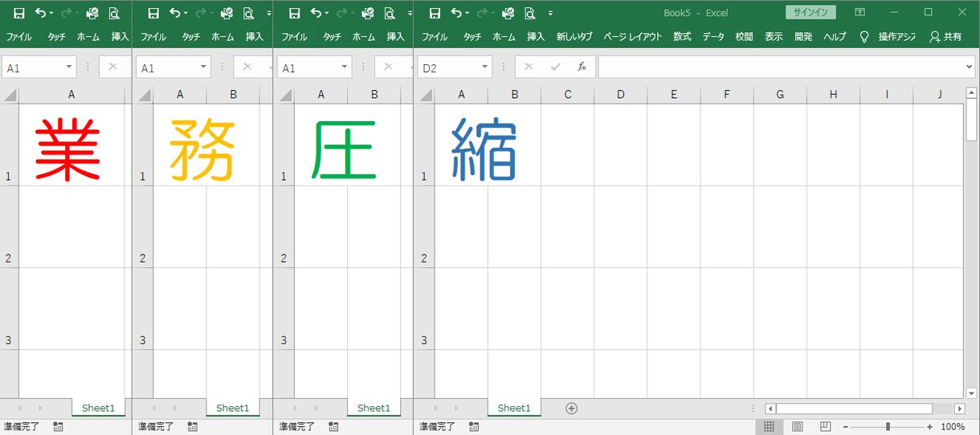The image size is (980, 435).
Task: Open タッチ tab in the 圧 window
Action: click(x=333, y=37)
